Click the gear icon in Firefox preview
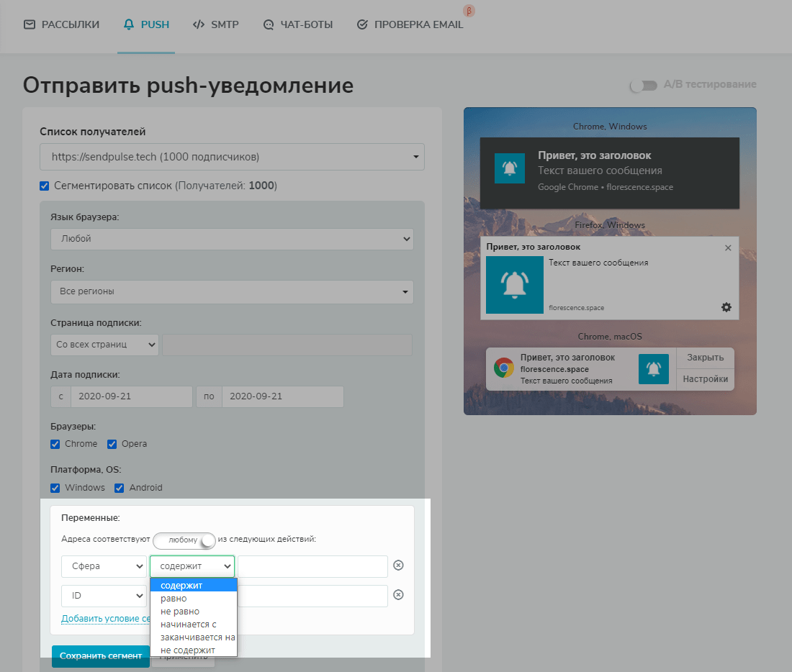Screen dimensions: 792x672 726,307
